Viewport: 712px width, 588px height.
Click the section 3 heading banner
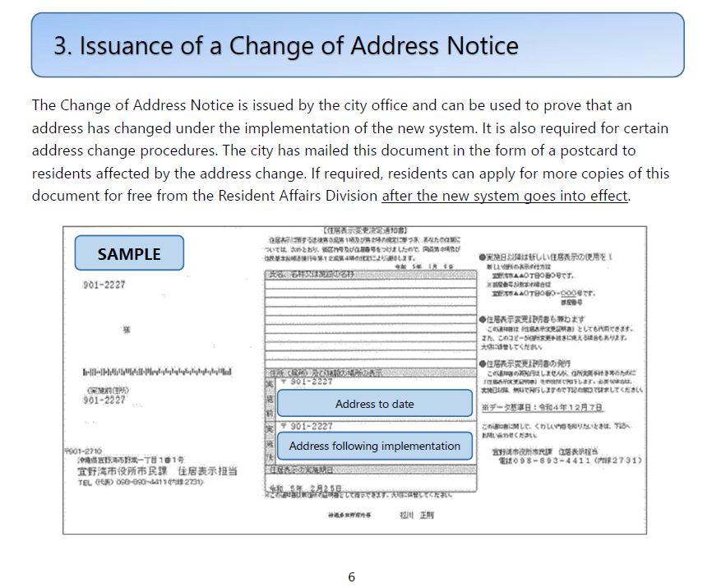point(357,45)
